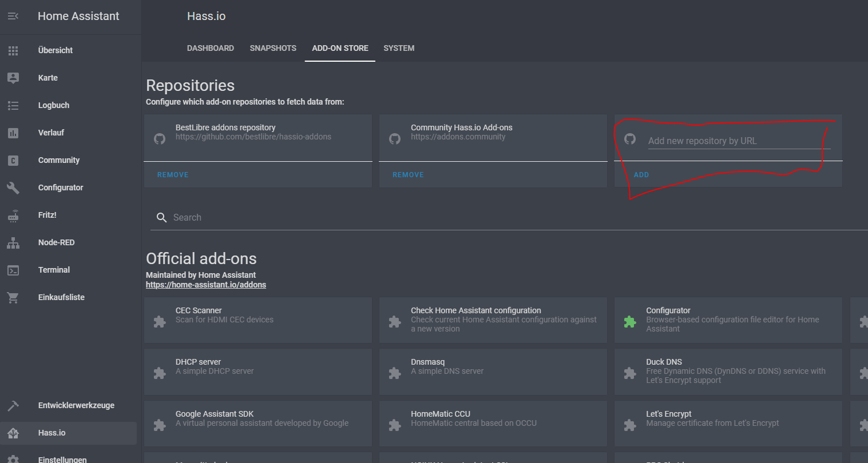Open the Configurator wrench icon
Viewport: 868px width, 463px height.
13,187
